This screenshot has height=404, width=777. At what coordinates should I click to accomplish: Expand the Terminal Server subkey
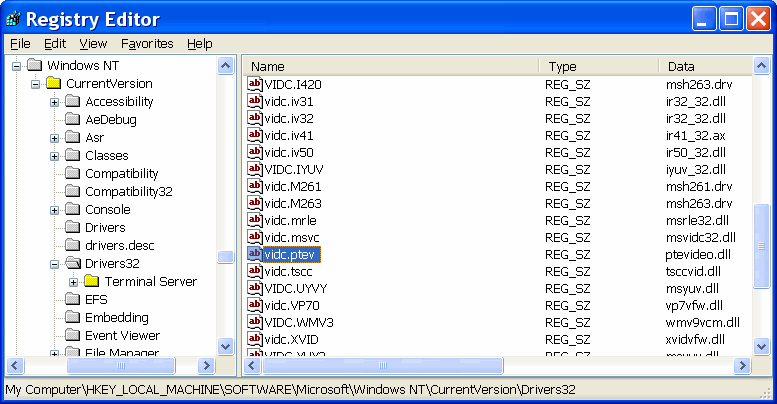point(74,282)
